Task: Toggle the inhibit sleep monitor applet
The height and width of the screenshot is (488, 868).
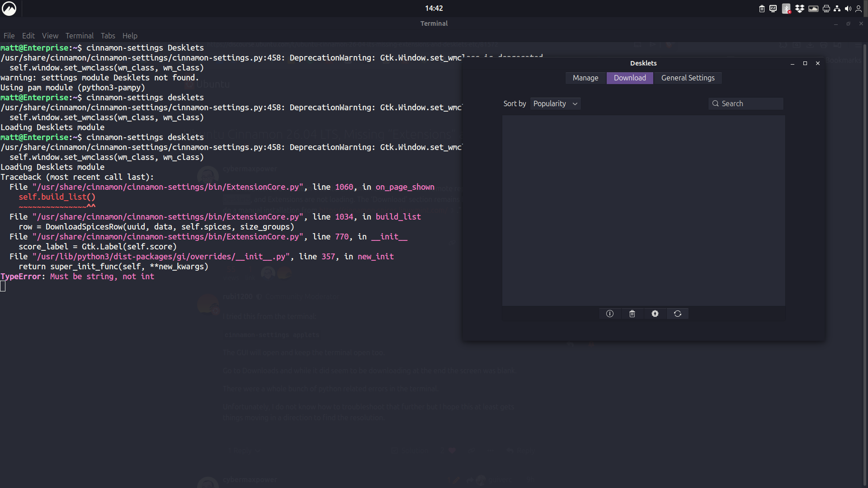Action: 773,9
